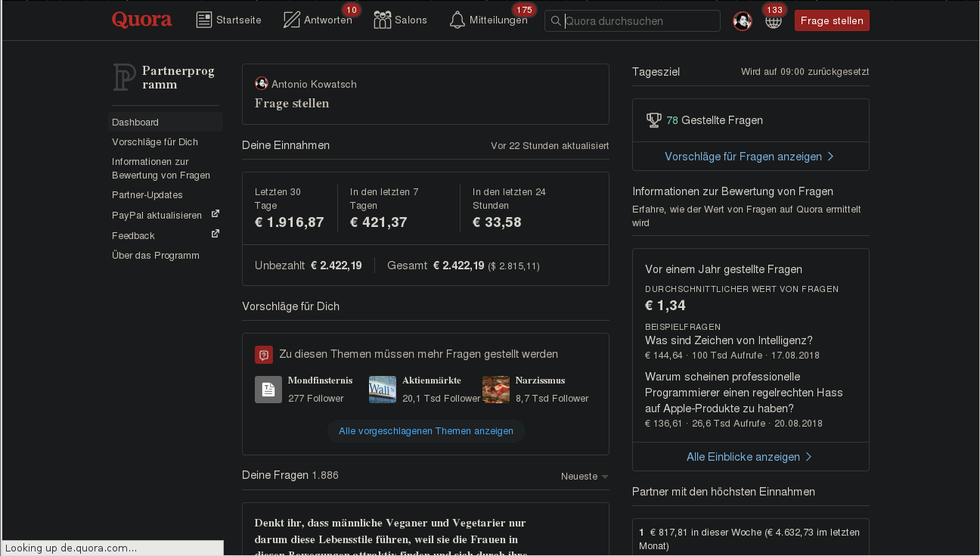Click 78 Gestellte Fragen text
The image size is (980, 556).
click(x=715, y=120)
